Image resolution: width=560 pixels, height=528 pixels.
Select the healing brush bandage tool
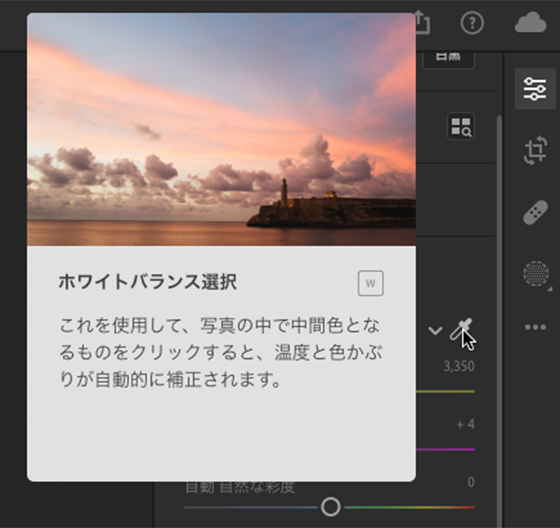coord(535,212)
